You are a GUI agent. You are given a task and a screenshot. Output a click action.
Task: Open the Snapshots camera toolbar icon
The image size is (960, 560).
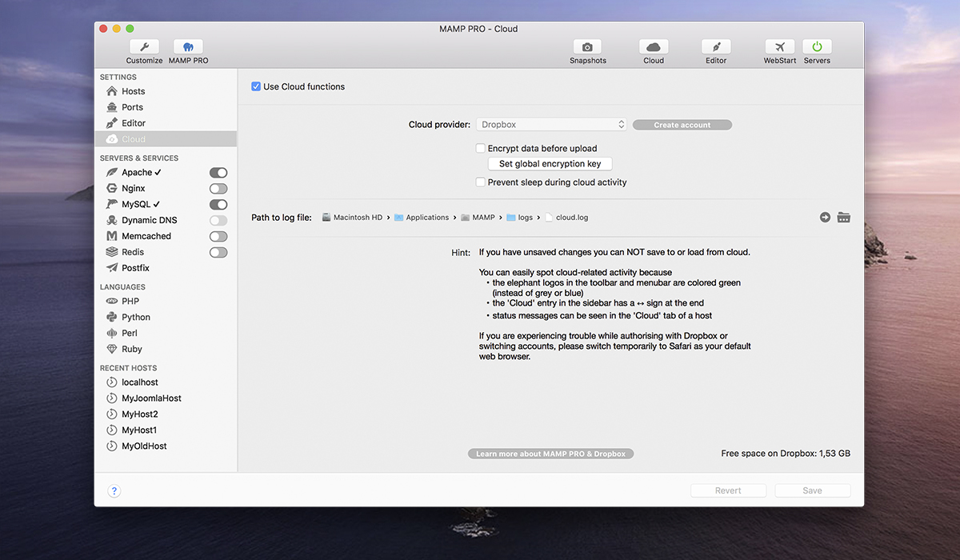click(x=587, y=47)
